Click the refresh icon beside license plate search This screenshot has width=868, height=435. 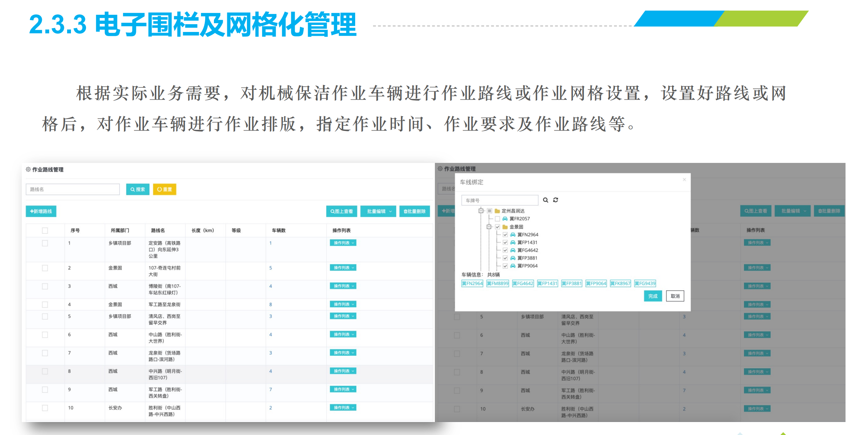(x=555, y=200)
